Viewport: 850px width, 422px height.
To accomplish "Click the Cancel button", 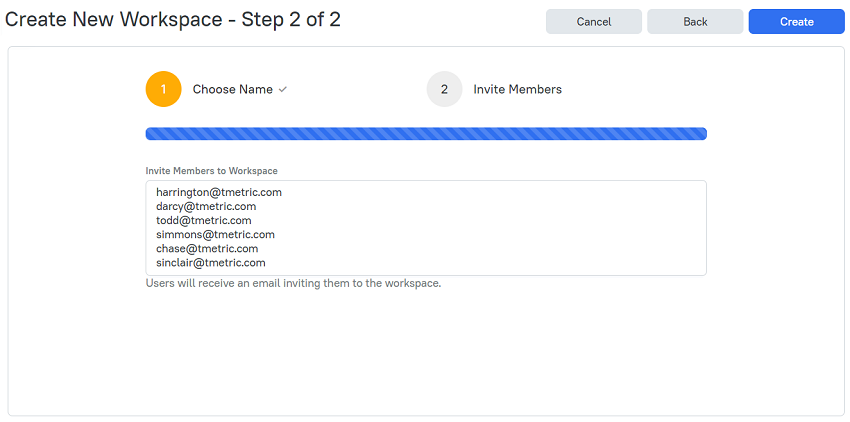I will click(x=594, y=22).
